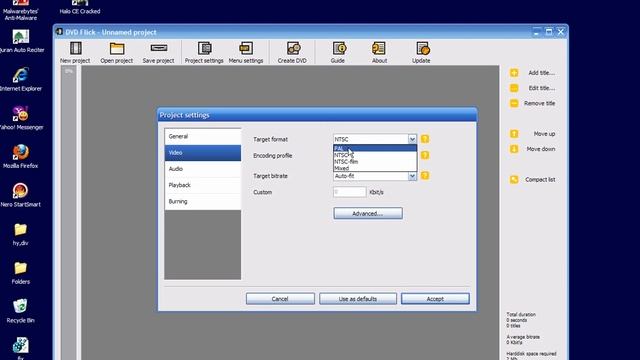
Task: Open project via folder icon
Action: (117, 49)
